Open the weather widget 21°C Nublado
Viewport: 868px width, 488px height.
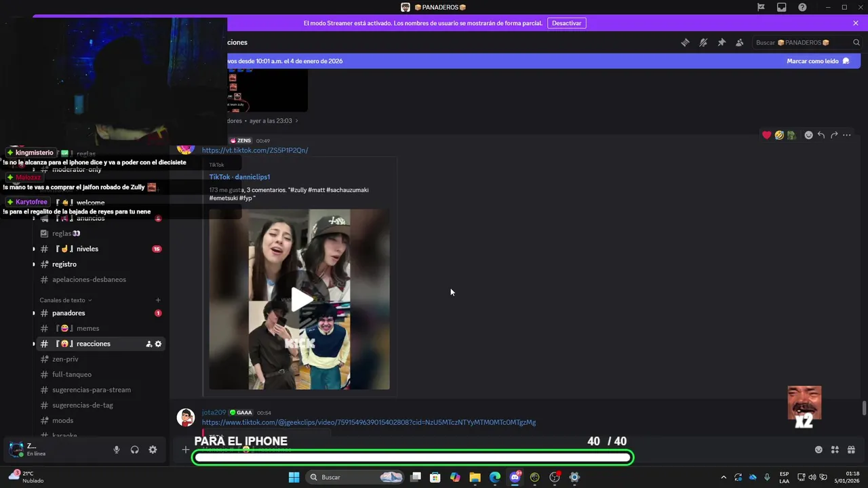pyautogui.click(x=27, y=476)
